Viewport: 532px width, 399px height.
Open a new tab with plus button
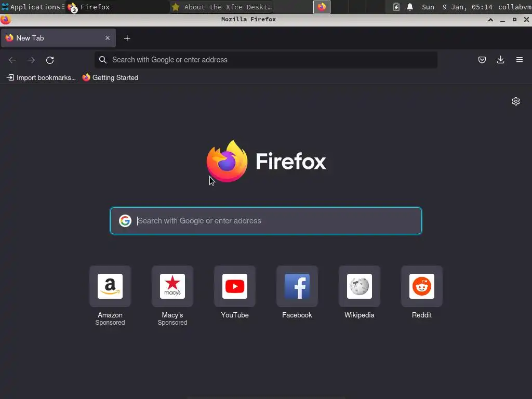(x=127, y=38)
